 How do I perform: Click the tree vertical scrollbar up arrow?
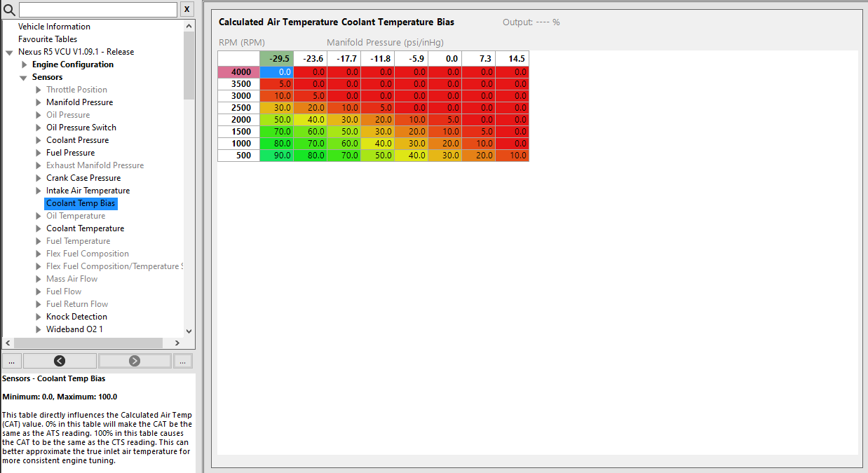coord(189,25)
